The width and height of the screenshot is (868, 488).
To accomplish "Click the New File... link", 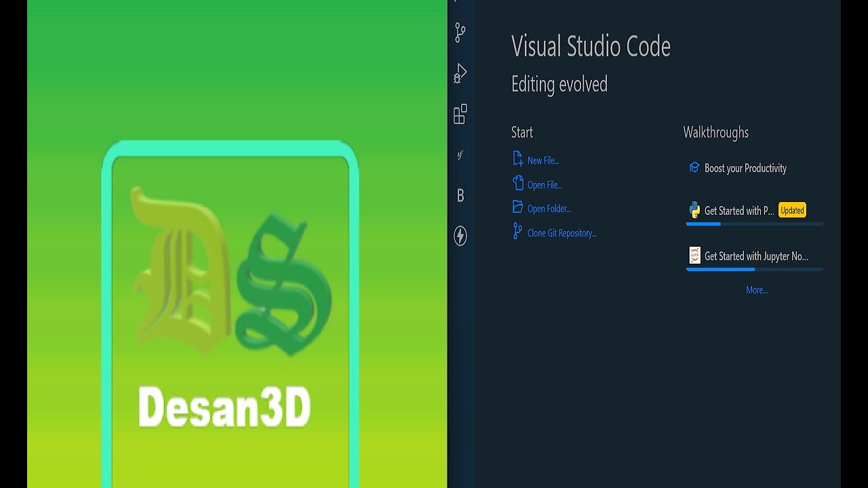I will coord(543,161).
